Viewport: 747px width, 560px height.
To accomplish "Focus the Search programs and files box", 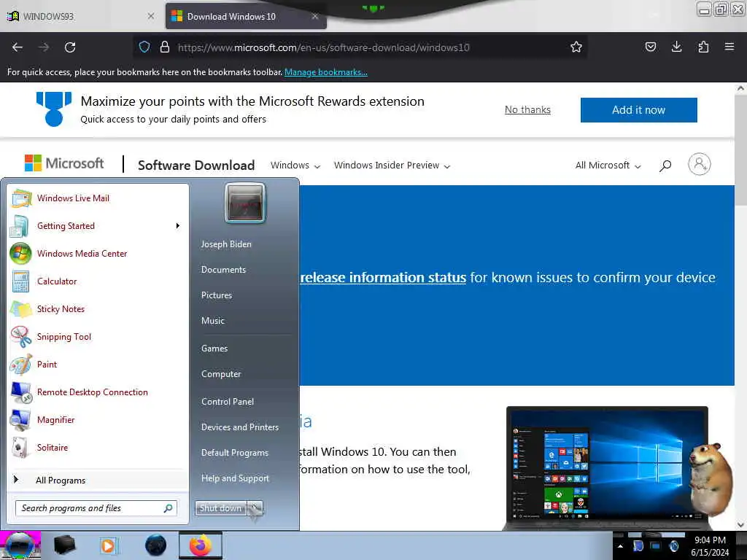I will click(x=96, y=508).
